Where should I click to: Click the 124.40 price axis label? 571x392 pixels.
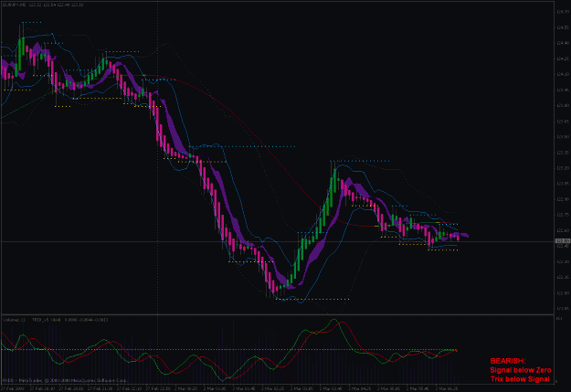(563, 43)
